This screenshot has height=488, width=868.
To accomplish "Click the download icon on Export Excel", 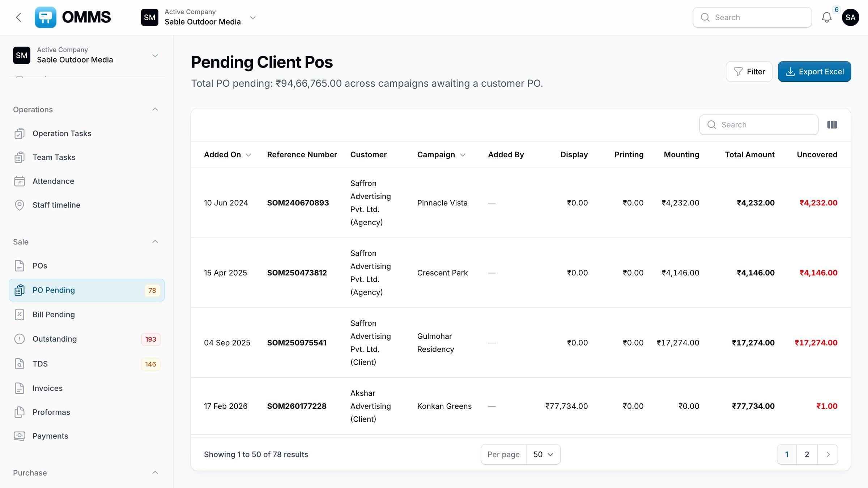I will coord(790,72).
